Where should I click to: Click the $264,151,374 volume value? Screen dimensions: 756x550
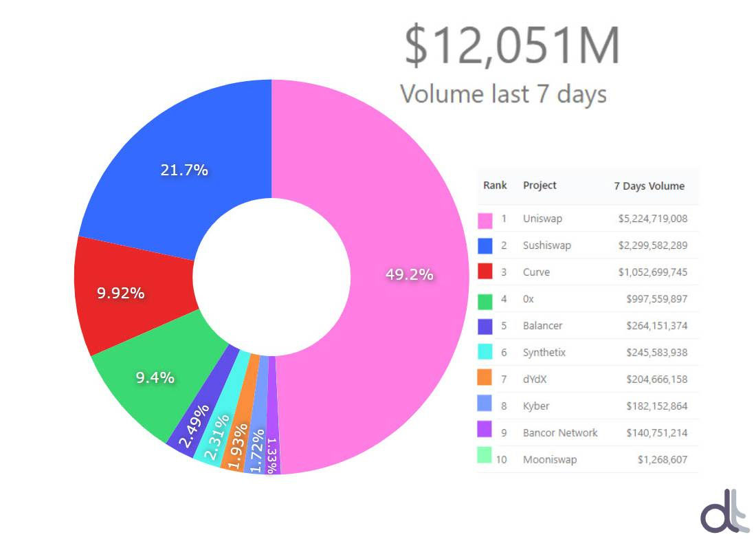(x=656, y=326)
